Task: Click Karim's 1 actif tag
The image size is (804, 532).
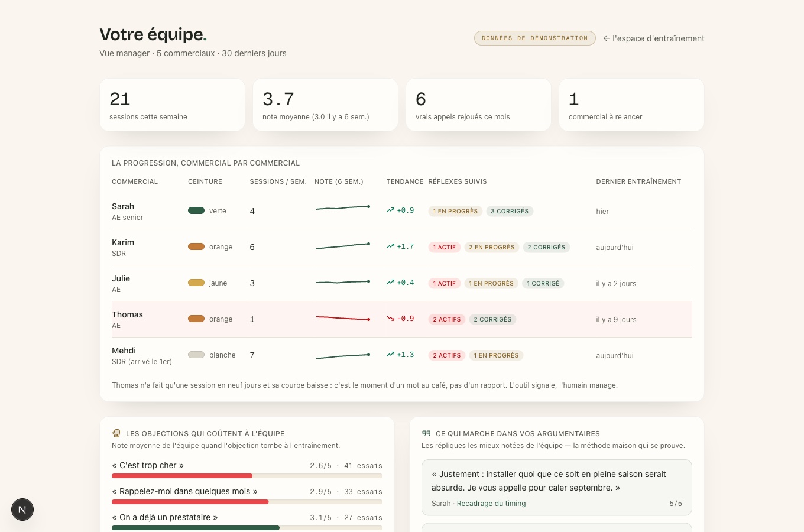Action: 445,247
